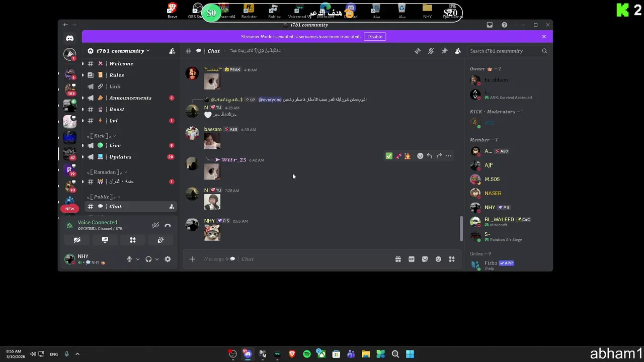Turn on camera in voice panel
This screenshot has width=644, height=362.
click(77, 240)
